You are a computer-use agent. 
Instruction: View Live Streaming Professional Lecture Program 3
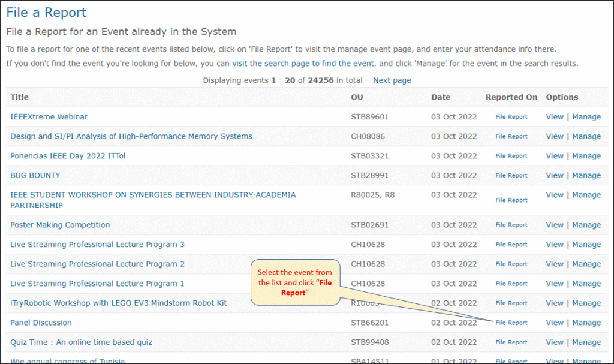click(x=554, y=244)
